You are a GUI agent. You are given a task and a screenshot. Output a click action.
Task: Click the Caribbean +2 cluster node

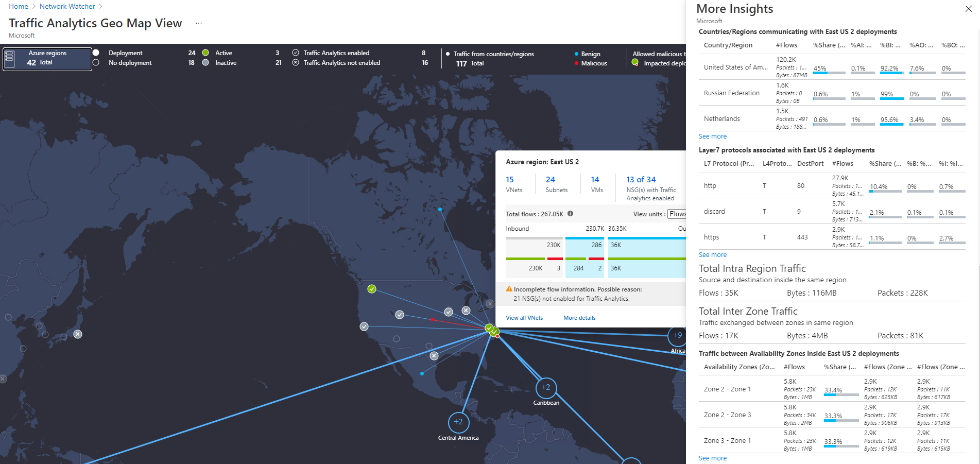[x=546, y=387]
